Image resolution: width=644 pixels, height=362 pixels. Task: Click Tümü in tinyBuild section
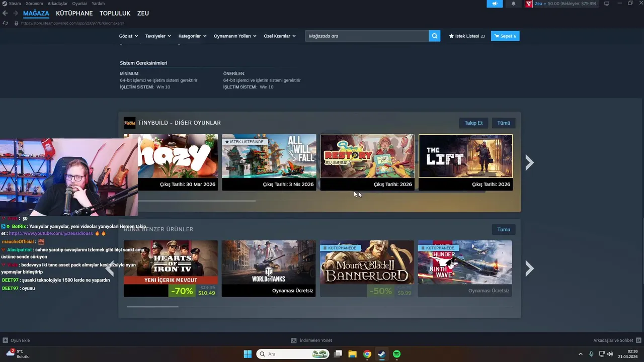click(504, 123)
